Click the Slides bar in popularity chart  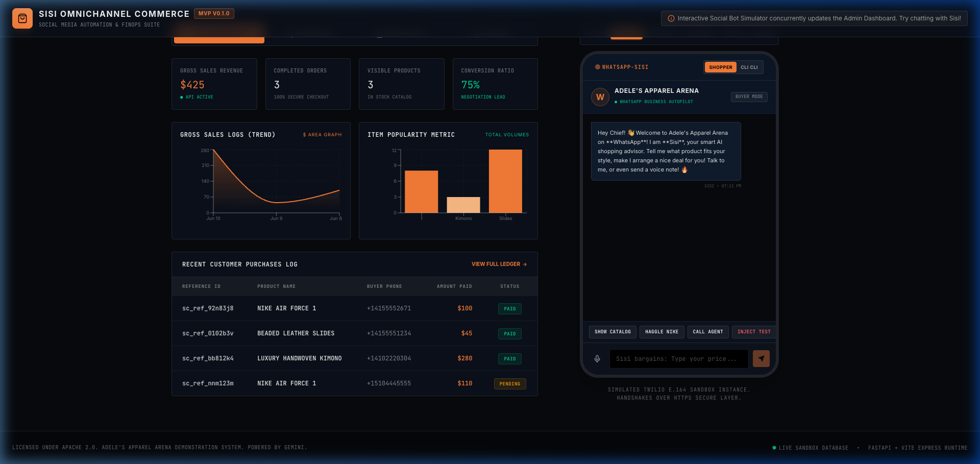505,181
